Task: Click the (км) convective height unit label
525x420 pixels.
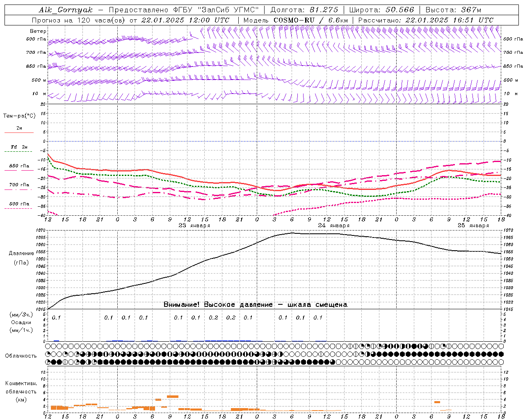Action: pyautogui.click(x=21, y=400)
